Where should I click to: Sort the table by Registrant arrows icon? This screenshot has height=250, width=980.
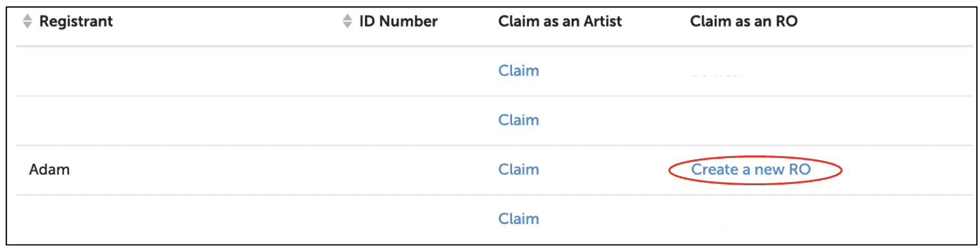[x=27, y=21]
